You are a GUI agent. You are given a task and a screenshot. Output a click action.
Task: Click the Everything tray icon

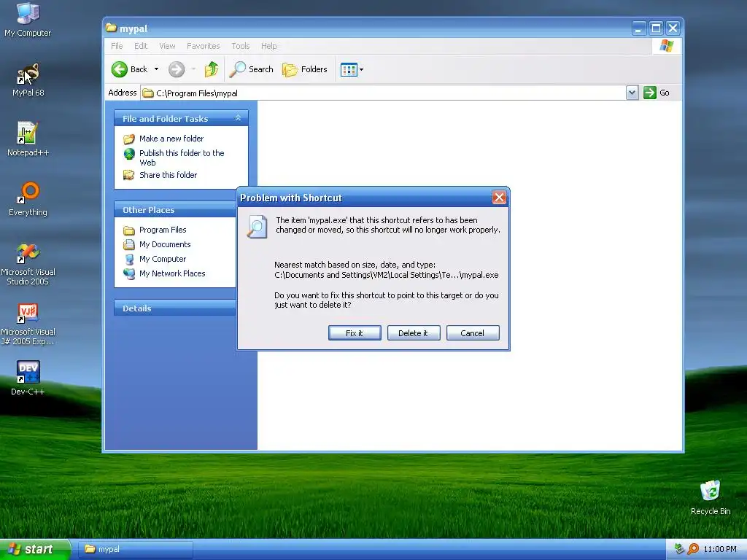(x=693, y=549)
